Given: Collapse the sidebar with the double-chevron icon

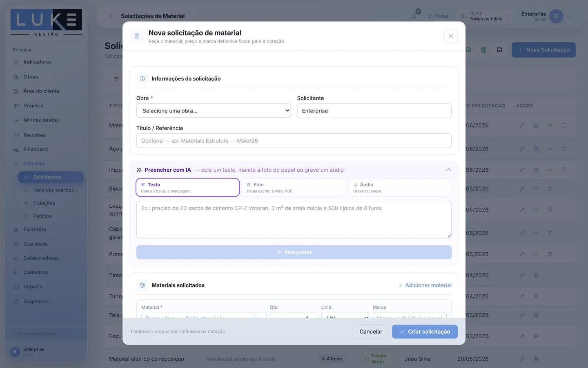Looking at the screenshot, I should pyautogui.click(x=111, y=16).
